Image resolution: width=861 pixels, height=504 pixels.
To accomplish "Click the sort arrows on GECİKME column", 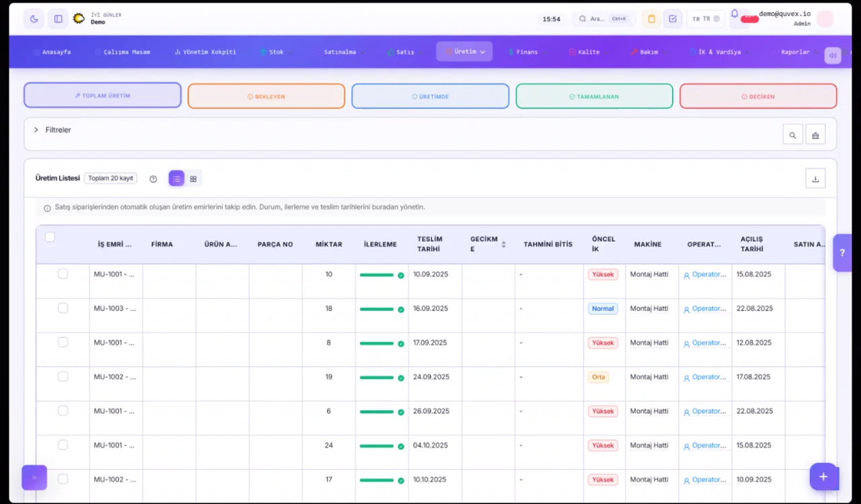I will pos(503,245).
